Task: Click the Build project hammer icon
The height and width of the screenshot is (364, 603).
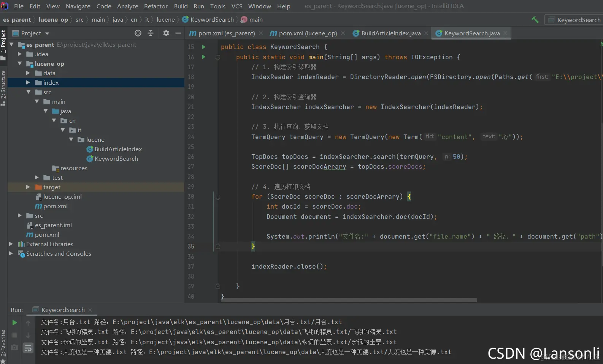Action: (x=535, y=20)
